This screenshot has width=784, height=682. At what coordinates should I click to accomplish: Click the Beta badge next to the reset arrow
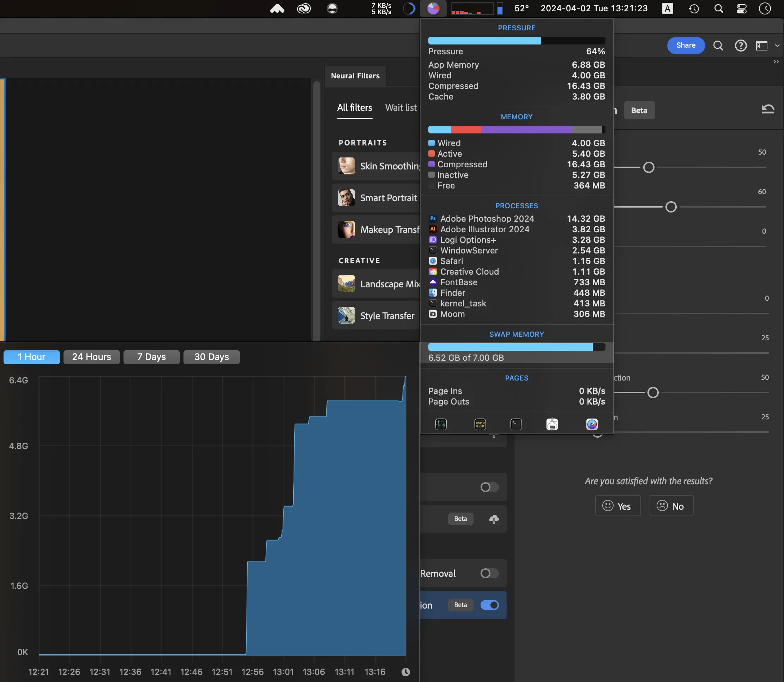click(x=639, y=110)
